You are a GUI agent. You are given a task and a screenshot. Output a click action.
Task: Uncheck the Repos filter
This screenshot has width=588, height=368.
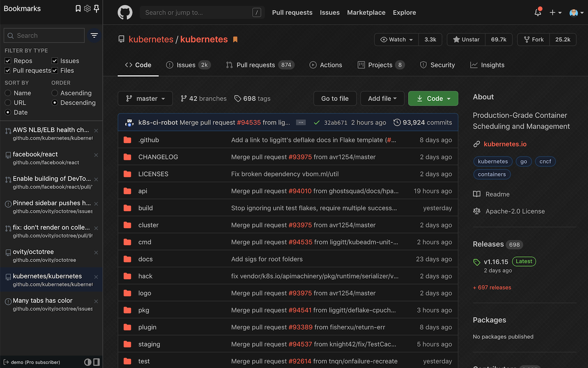click(x=7, y=60)
